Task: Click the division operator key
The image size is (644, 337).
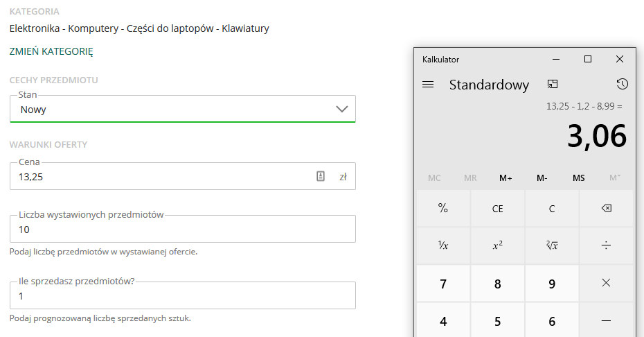Action: pyautogui.click(x=606, y=245)
